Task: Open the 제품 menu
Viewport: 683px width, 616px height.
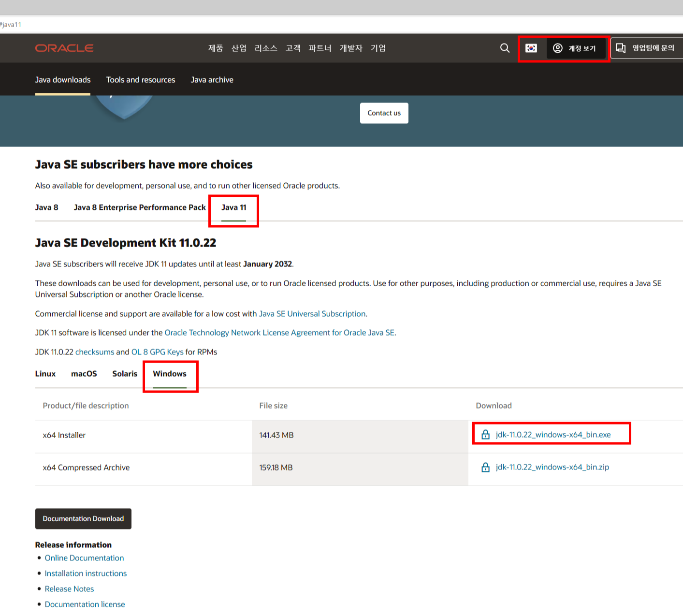Action: coord(216,48)
